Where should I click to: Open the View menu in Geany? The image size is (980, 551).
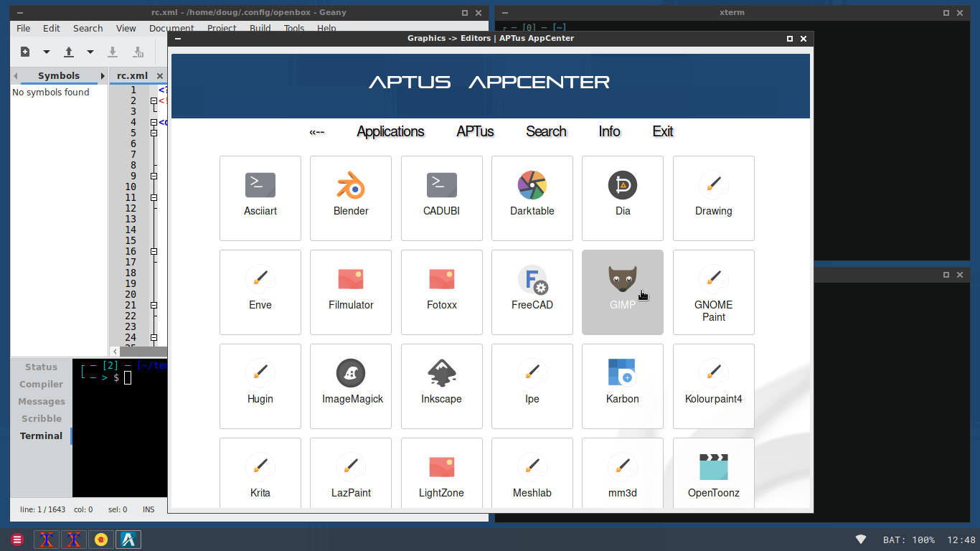click(126, 28)
